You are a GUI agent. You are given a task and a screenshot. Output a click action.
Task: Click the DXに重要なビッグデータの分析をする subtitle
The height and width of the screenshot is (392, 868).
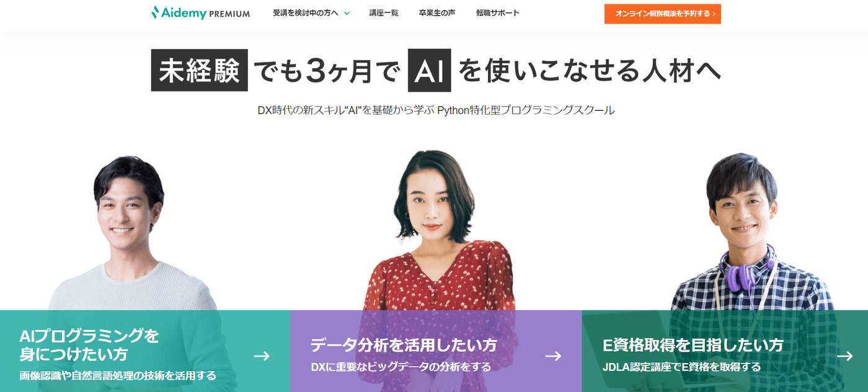pos(401,367)
